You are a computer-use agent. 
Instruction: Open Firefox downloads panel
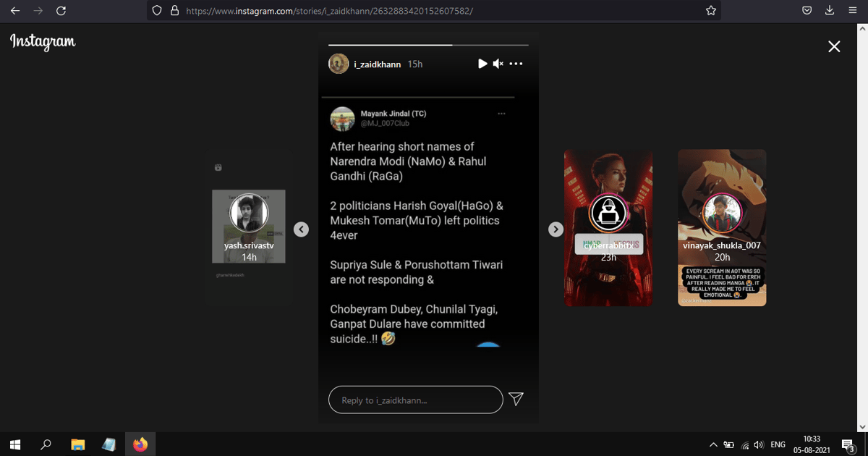830,11
